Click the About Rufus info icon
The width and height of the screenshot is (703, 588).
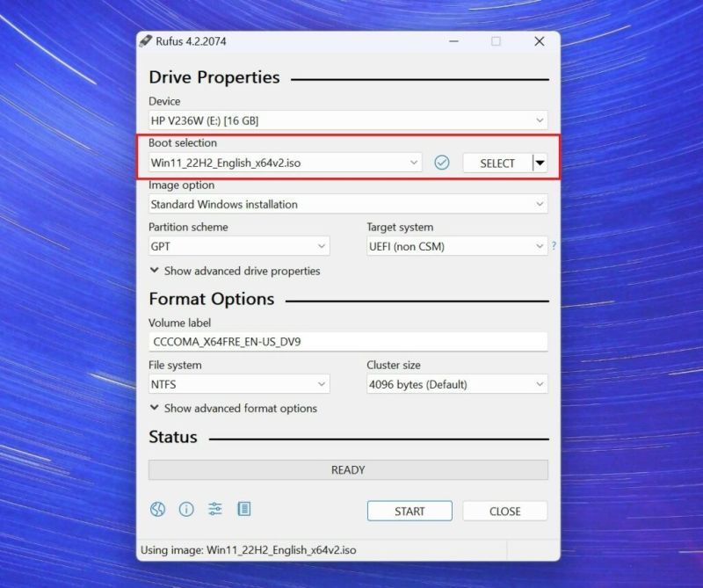coord(185,509)
